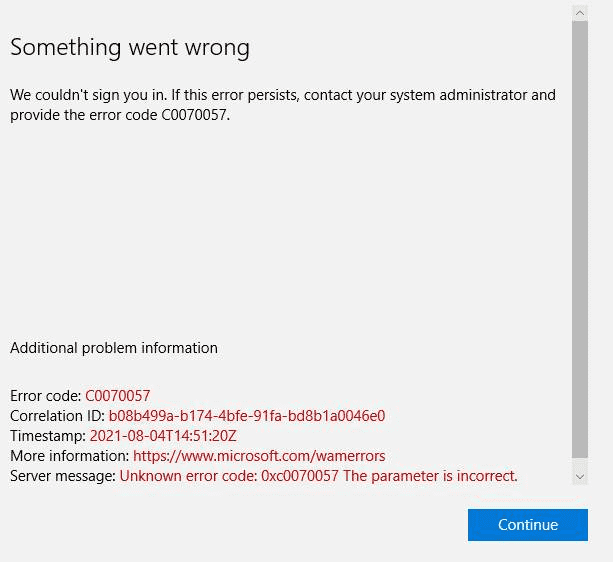Click the scrollbar up arrow
The width and height of the screenshot is (613, 562).
click(x=580, y=13)
